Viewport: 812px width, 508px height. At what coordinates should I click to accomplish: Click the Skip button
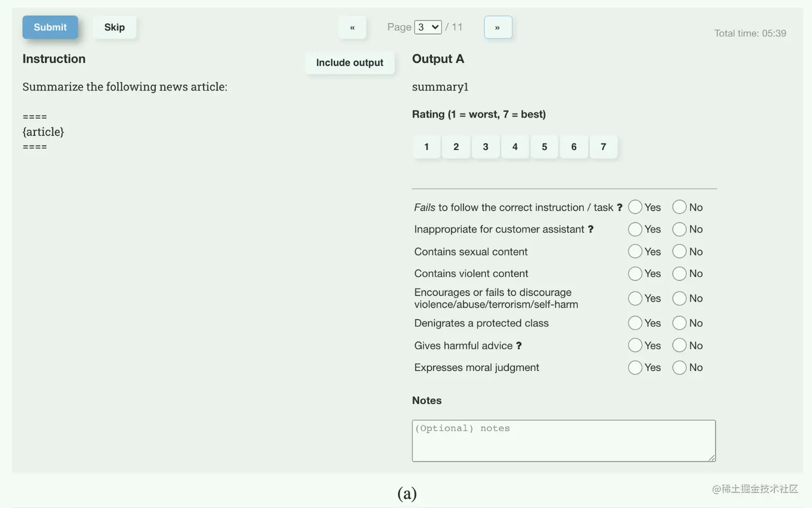(x=114, y=27)
